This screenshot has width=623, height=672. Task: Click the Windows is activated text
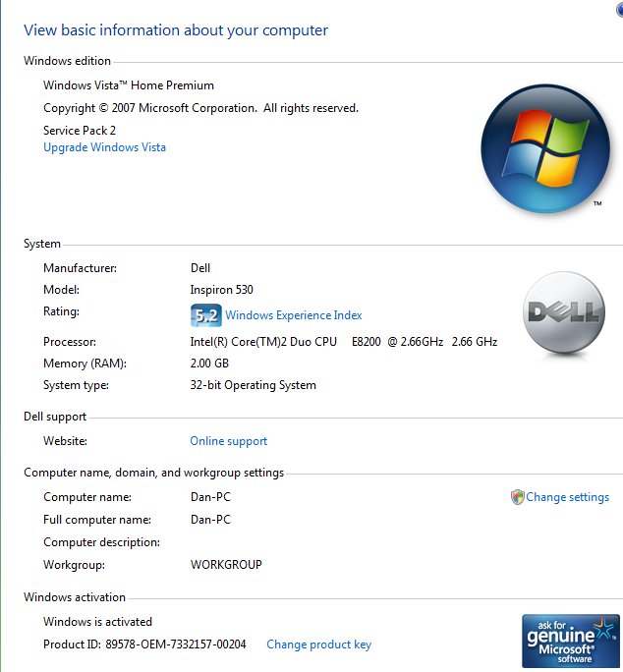coord(97,622)
